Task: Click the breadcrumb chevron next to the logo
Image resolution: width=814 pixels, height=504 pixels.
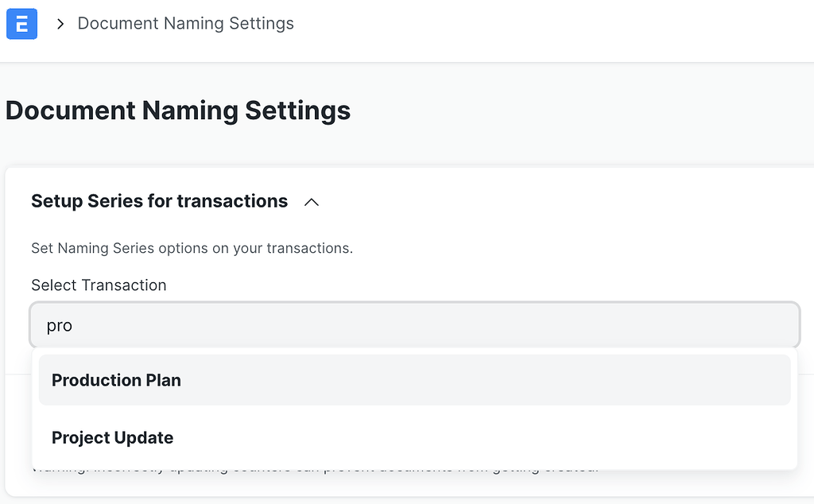Action: click(x=60, y=24)
